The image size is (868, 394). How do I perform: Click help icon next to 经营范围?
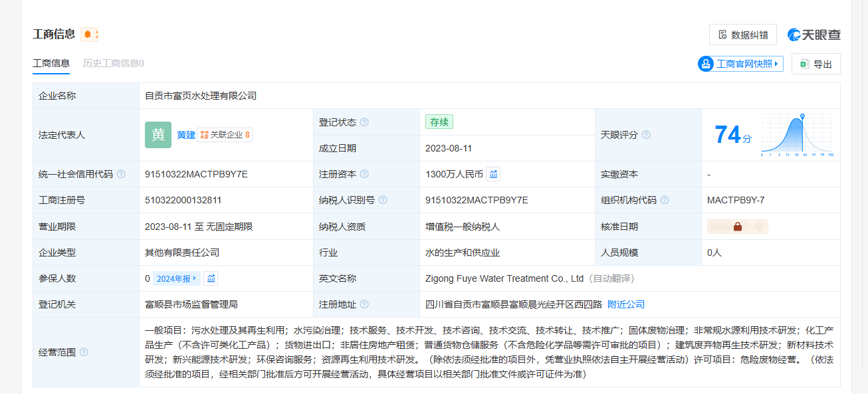coord(84,352)
